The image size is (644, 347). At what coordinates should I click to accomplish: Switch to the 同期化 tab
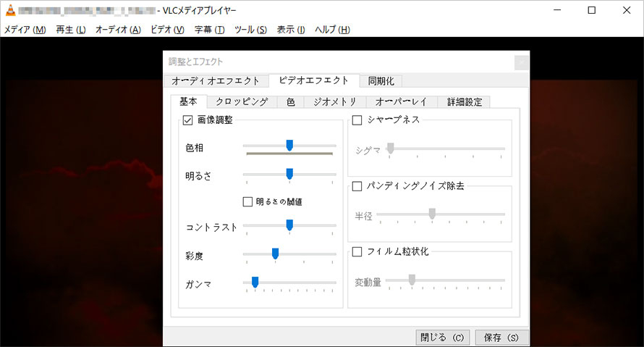click(381, 81)
